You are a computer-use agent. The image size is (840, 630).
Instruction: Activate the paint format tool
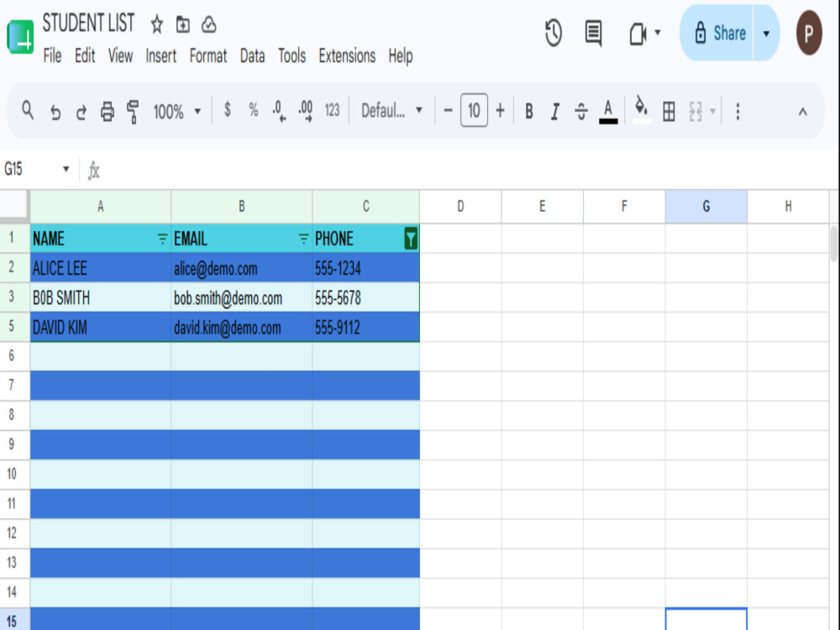[x=133, y=112]
